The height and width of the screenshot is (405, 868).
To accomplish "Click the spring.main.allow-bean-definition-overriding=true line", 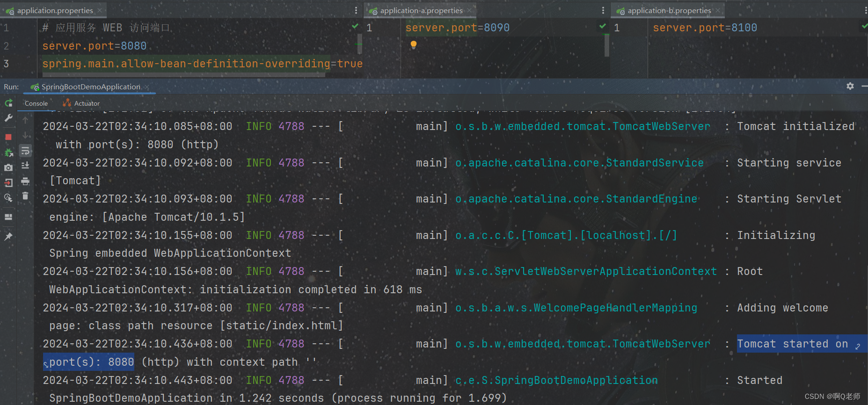I will click(203, 64).
